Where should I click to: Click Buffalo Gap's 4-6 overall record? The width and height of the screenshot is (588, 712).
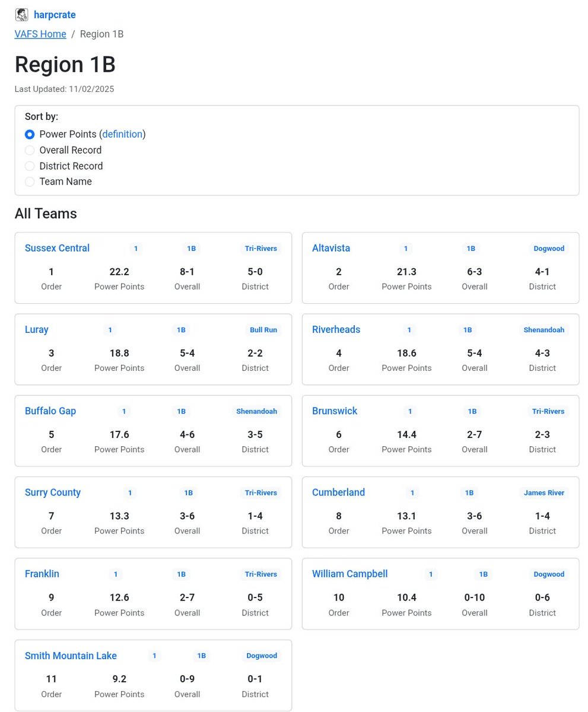click(x=187, y=434)
